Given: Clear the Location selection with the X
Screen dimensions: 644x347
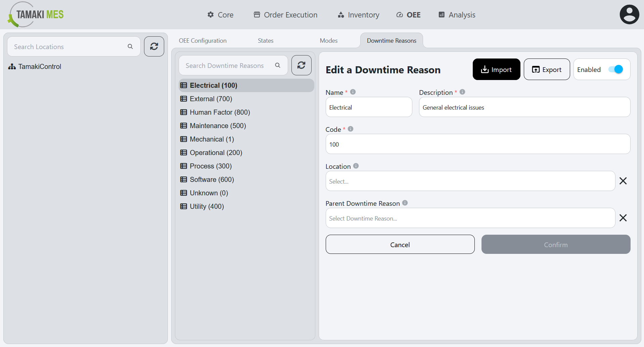Looking at the screenshot, I should point(623,181).
